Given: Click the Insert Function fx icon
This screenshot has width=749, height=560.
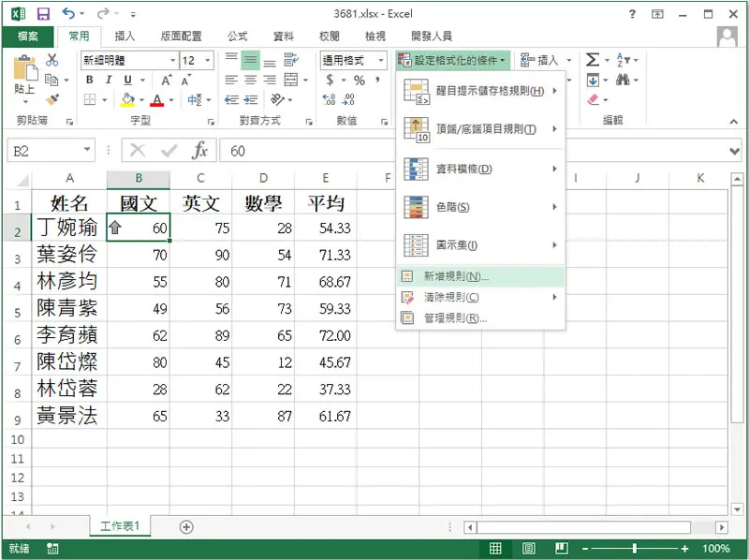Looking at the screenshot, I should pyautogui.click(x=199, y=151).
